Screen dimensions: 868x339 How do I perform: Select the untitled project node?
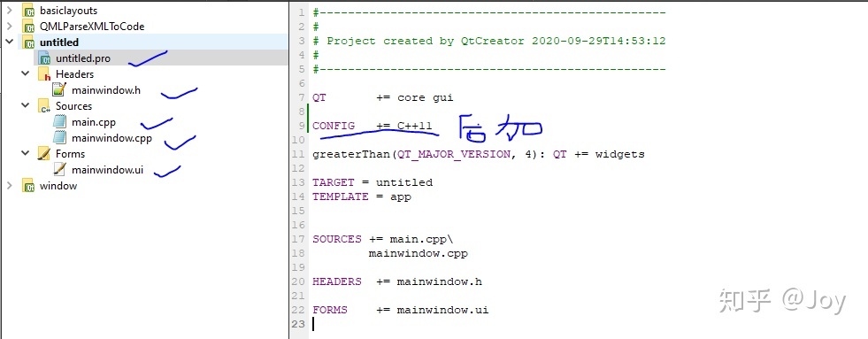(x=59, y=42)
